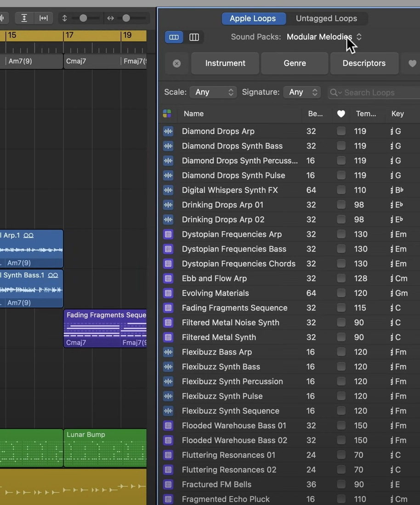Click pattern loop icon for Fluttering Resonances 02

click(x=168, y=470)
